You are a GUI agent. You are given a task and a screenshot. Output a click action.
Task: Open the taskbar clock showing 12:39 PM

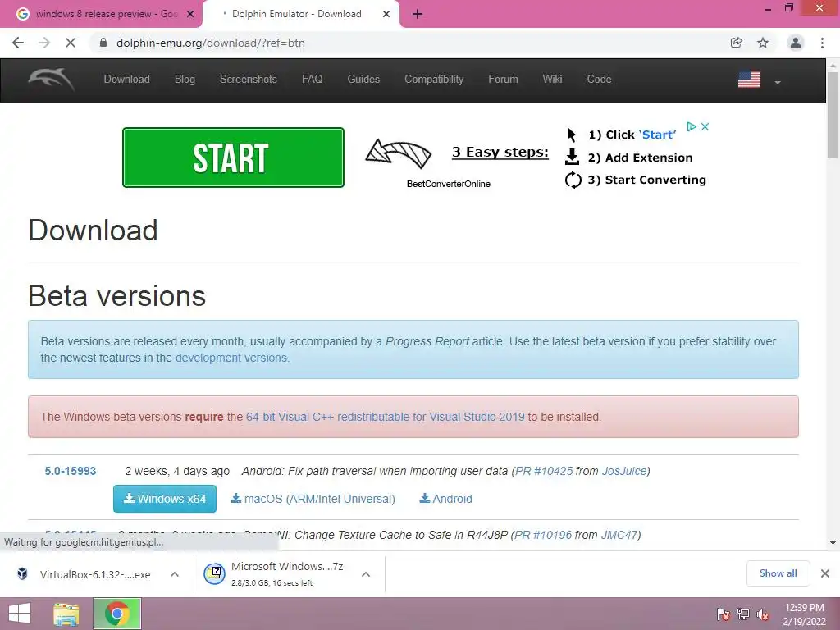coord(804,614)
